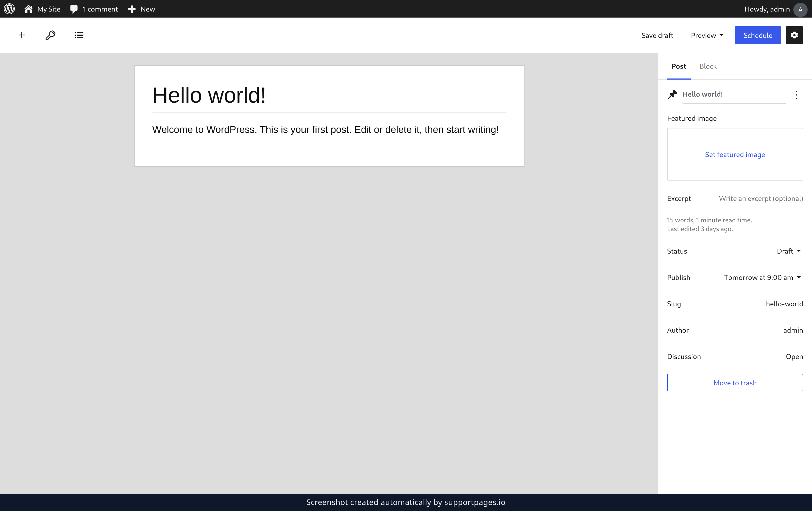812x511 pixels.
Task: Open the post actions three-dot menu
Action: pos(796,95)
